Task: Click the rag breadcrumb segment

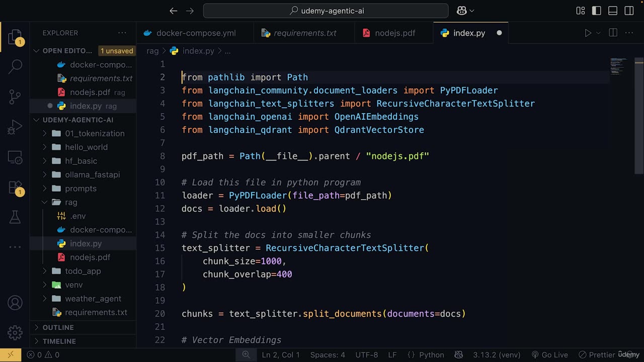Action: pos(152,51)
